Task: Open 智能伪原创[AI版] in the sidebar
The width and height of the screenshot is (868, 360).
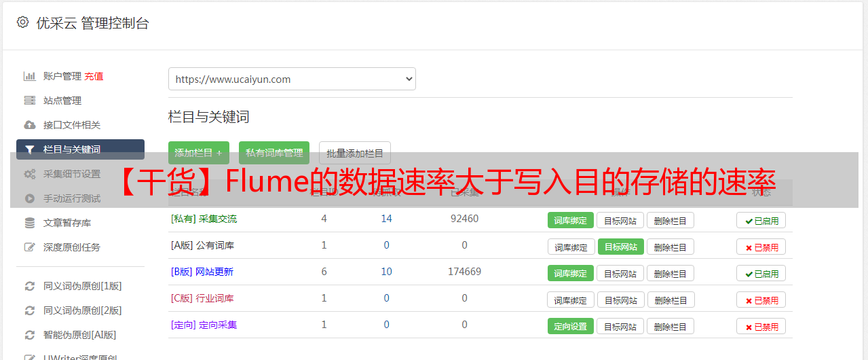Action: tap(80, 335)
